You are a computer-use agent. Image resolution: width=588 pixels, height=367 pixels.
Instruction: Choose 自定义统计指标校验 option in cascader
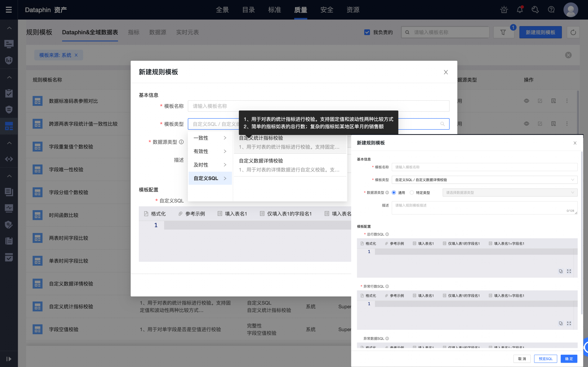290,142
